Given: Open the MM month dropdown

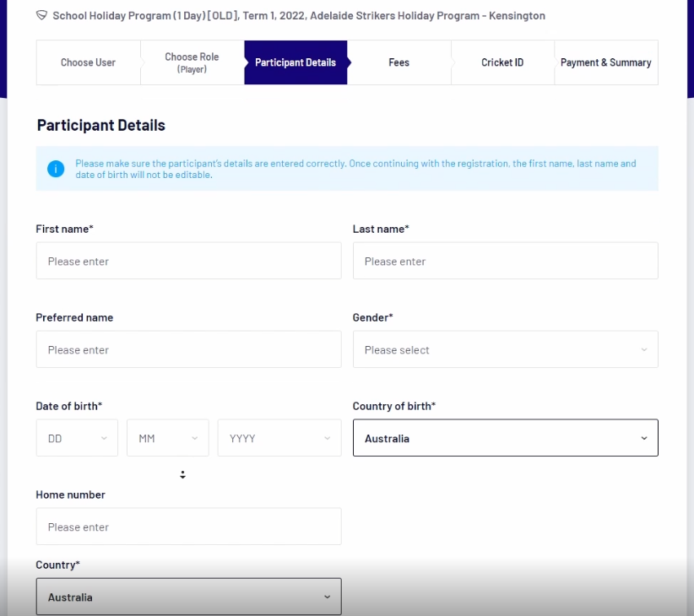Looking at the screenshot, I should click(x=167, y=438).
